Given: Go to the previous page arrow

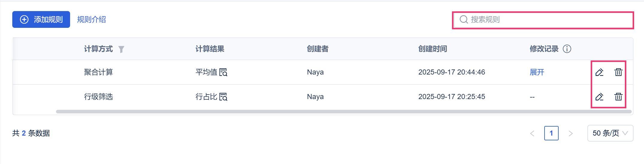Looking at the screenshot, I should click(532, 133).
